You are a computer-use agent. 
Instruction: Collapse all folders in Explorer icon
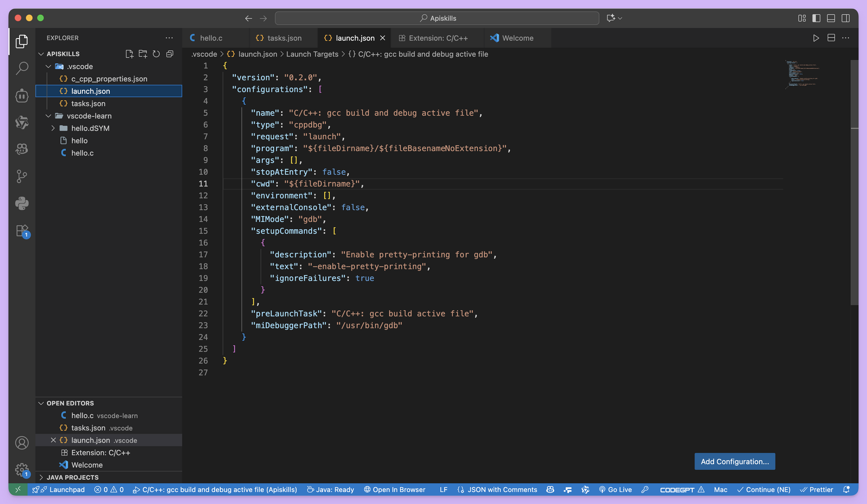coord(170,54)
